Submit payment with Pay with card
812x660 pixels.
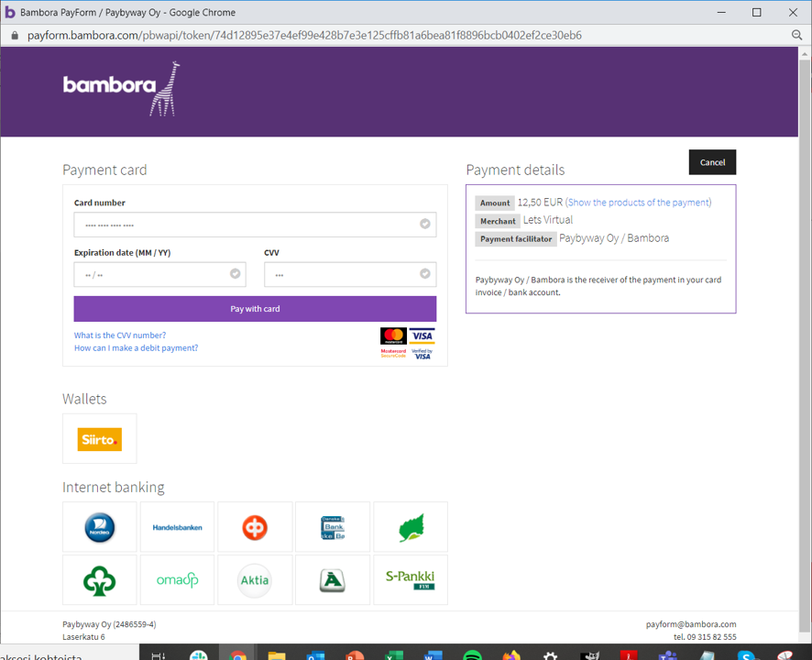point(255,309)
